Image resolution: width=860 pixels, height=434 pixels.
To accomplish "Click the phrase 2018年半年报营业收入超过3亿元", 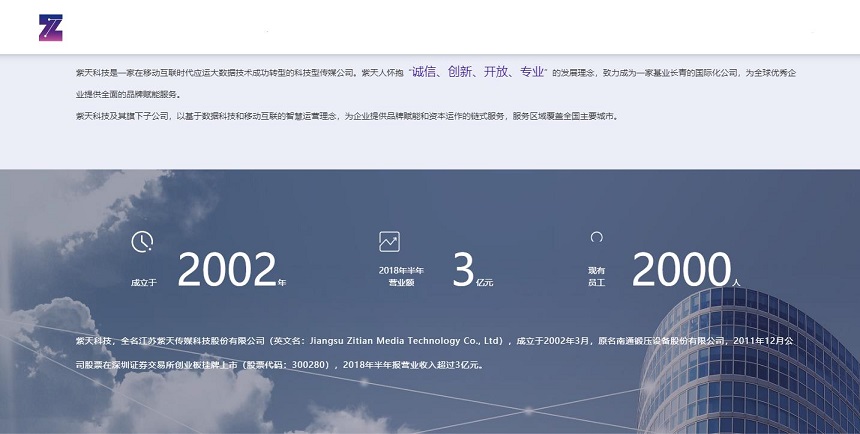I will [411, 365].
